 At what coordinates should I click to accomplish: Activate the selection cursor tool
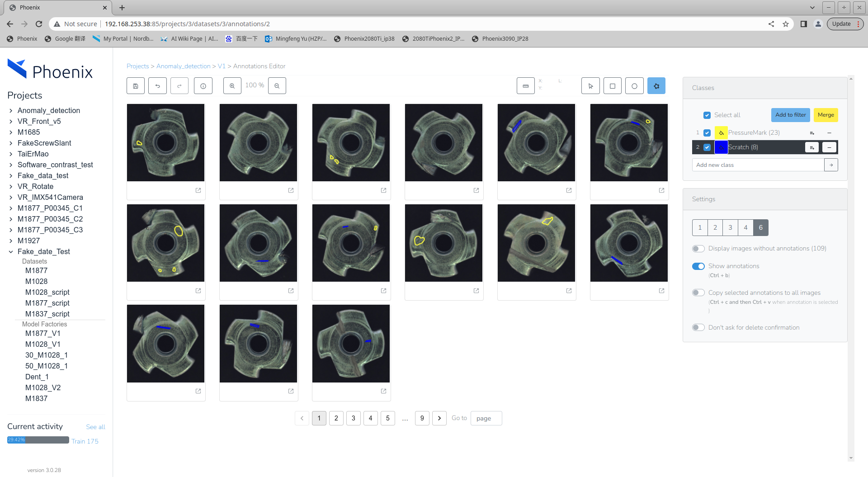pyautogui.click(x=590, y=85)
